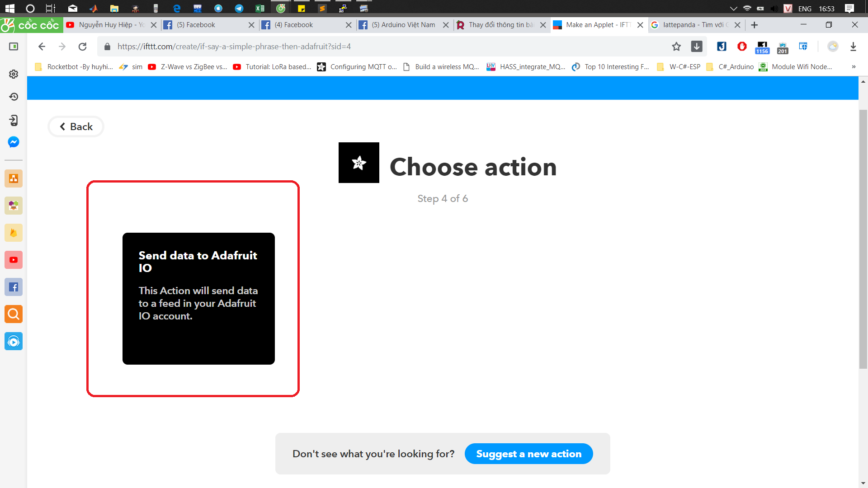Open Telegram from the taskbar
The width and height of the screenshot is (868, 488).
point(239,8)
